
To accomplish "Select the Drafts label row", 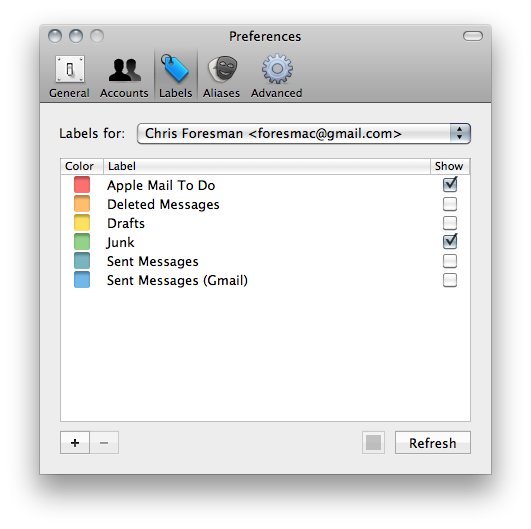I will point(266,223).
